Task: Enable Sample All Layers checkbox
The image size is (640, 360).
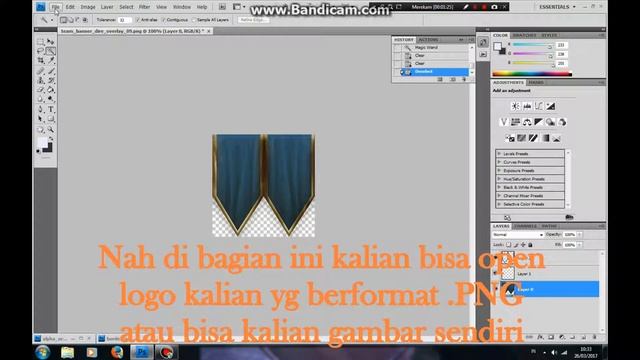Action: 194,20
